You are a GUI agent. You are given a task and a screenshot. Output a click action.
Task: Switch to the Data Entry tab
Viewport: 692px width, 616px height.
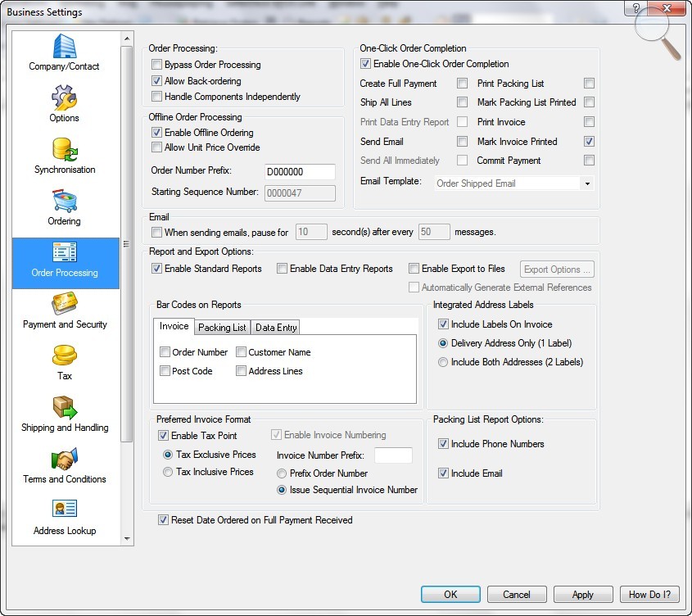(x=276, y=328)
